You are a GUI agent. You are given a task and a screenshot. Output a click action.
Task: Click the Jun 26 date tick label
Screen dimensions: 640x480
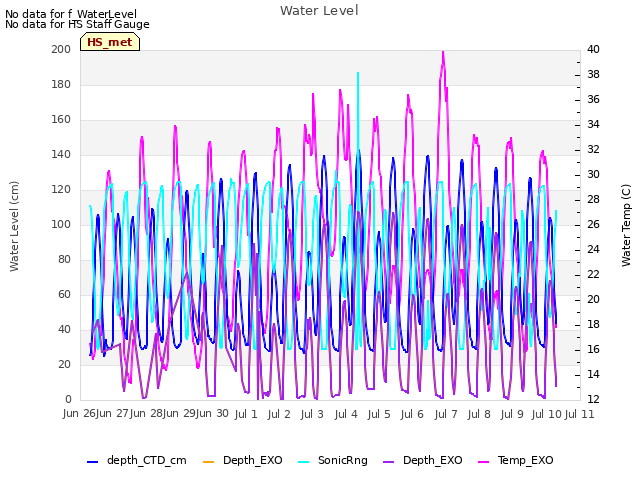[x=80, y=413]
